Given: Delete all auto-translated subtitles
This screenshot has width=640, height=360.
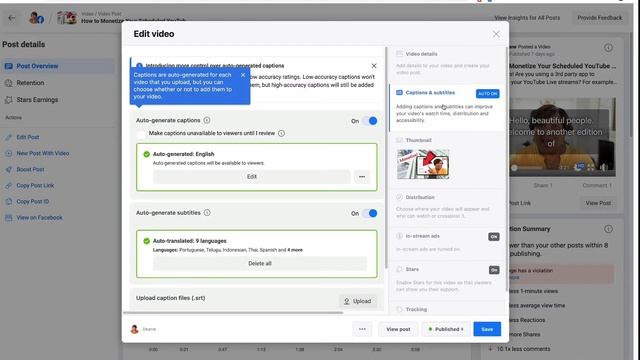Looking at the screenshot, I should [260, 263].
